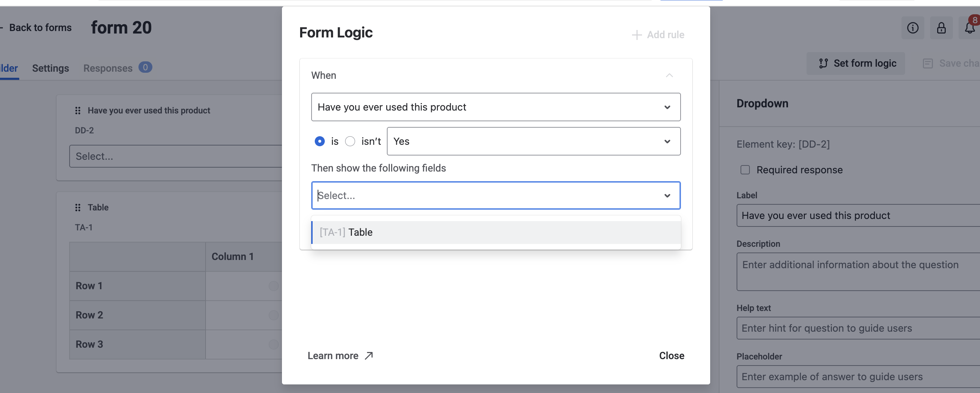Grab drag handle of Table element
Screen dimensions: 980x393
point(78,208)
